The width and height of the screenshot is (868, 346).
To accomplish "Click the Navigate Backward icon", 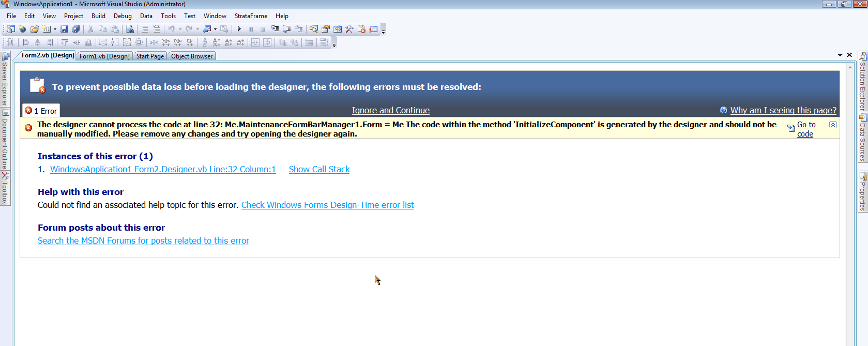I will 207,29.
